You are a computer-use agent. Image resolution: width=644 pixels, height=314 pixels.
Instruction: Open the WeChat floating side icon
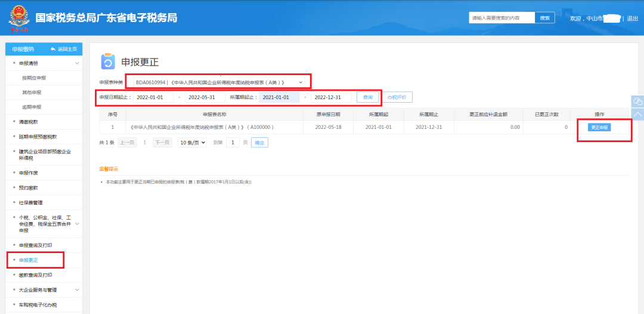coord(637,101)
